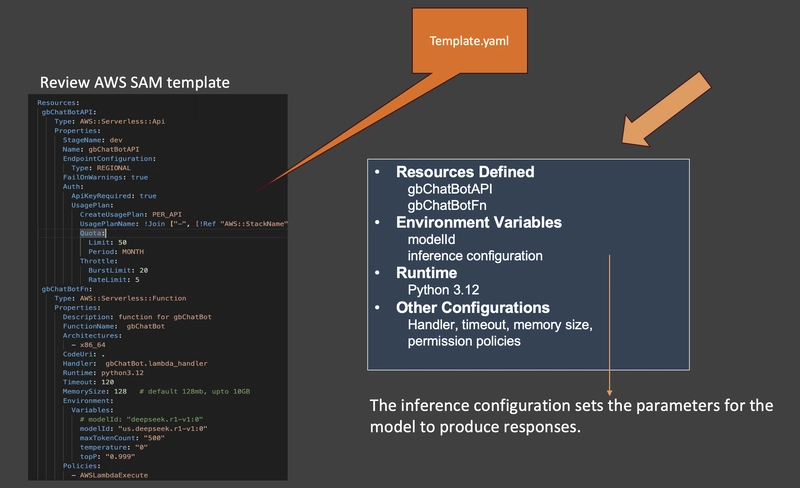Click the thin arrowhead below inference configuration
The width and height of the screenshot is (800, 488).
[609, 393]
